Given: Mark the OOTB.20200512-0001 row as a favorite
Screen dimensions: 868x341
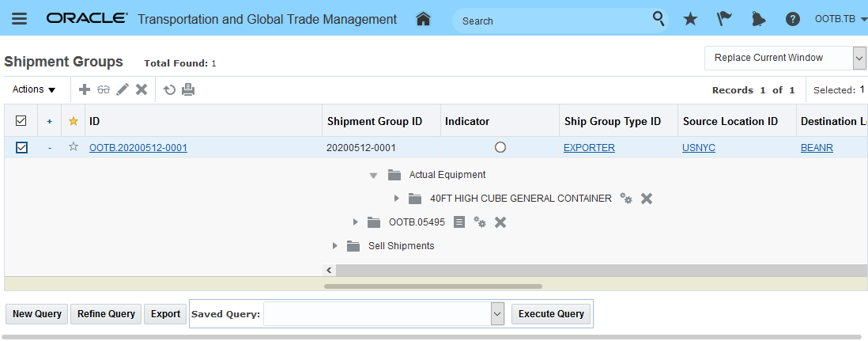Looking at the screenshot, I should pyautogui.click(x=74, y=147).
